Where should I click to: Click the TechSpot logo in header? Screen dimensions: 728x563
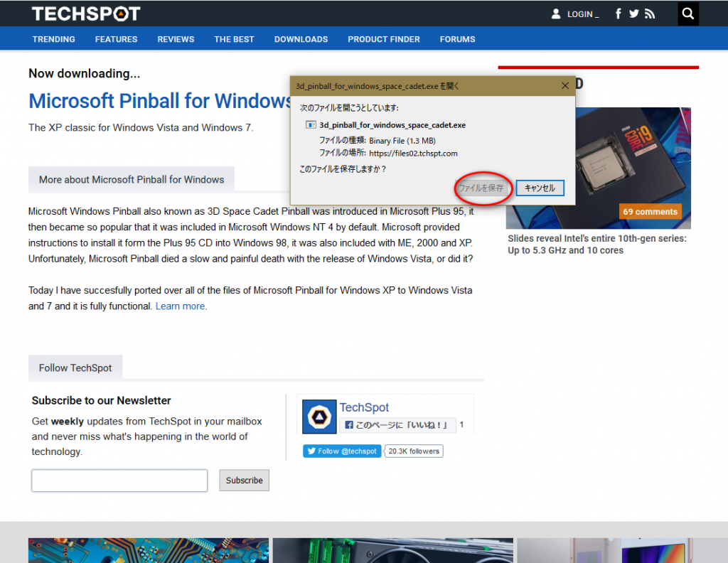click(x=86, y=14)
